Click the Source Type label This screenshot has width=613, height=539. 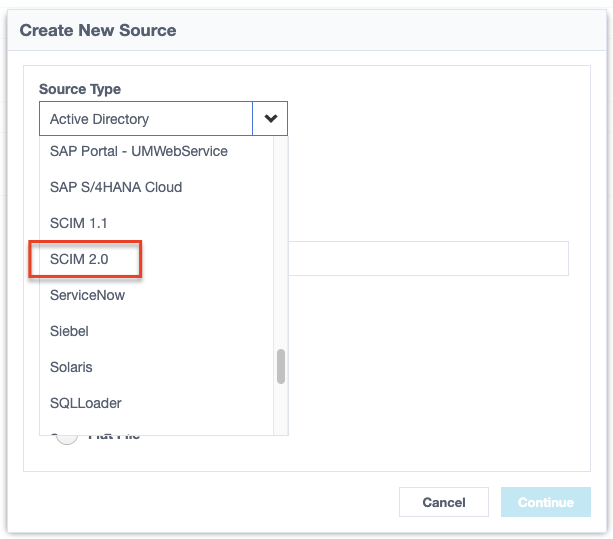click(80, 89)
